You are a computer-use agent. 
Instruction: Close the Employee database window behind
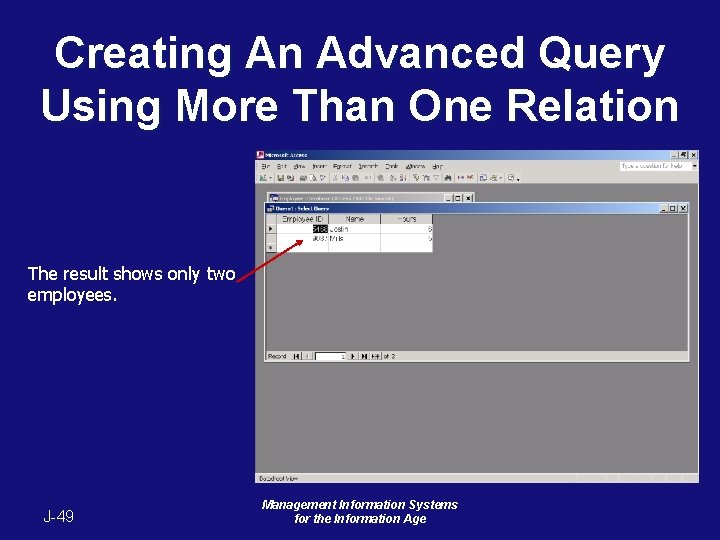(468, 198)
